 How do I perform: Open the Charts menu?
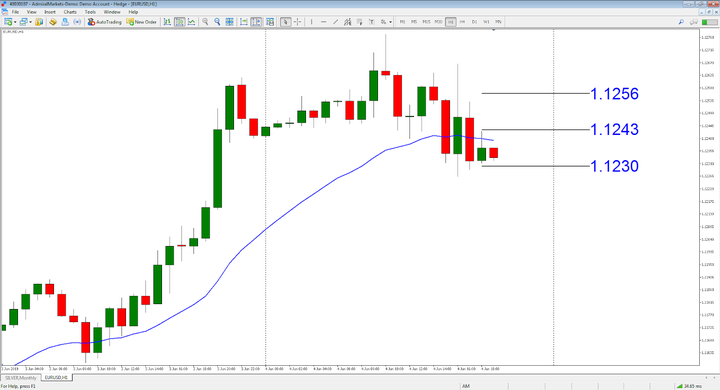70,12
